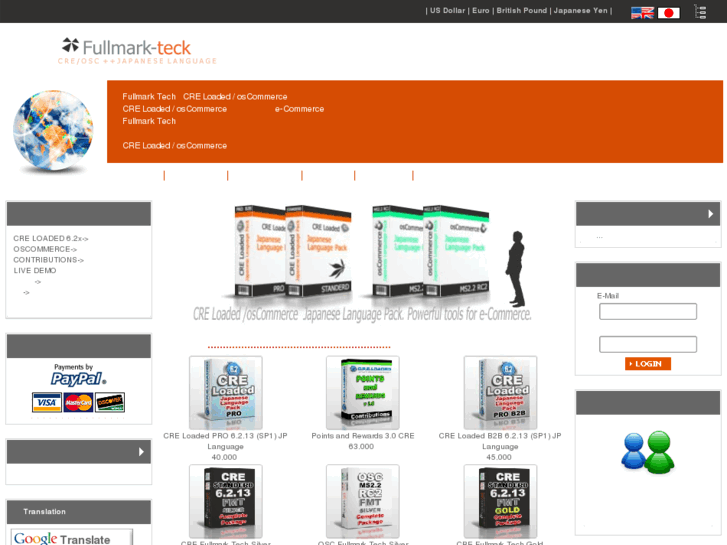Click the PayPal payments logo
Screen dimensions: 727x545
pos(78,375)
